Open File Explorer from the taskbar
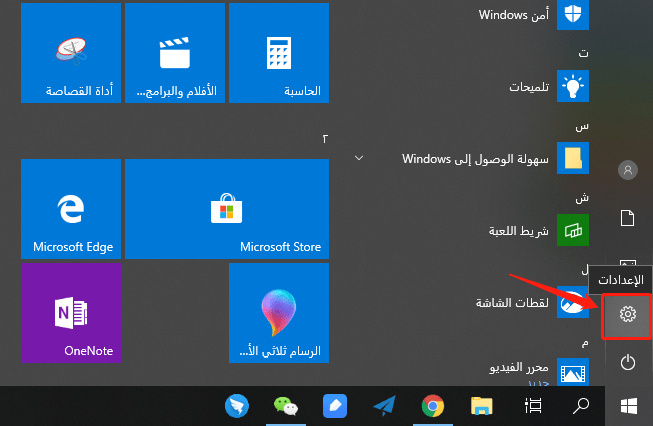This screenshot has width=653, height=426. click(482, 406)
